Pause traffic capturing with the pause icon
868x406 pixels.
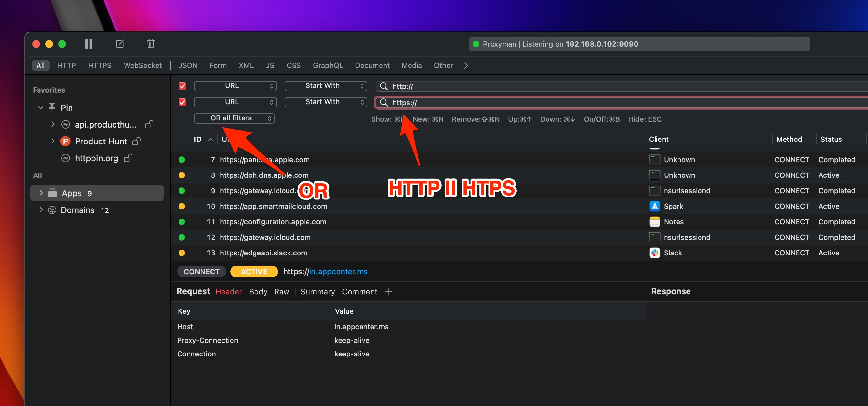(x=88, y=43)
